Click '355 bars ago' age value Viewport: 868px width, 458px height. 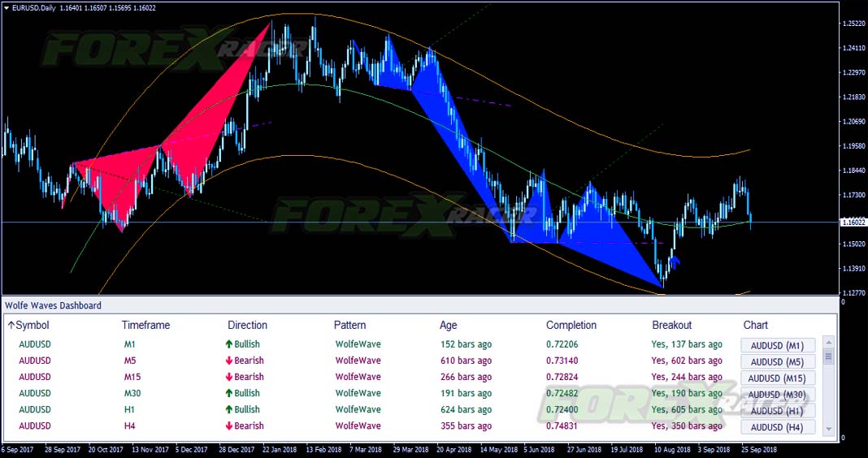[x=466, y=426]
